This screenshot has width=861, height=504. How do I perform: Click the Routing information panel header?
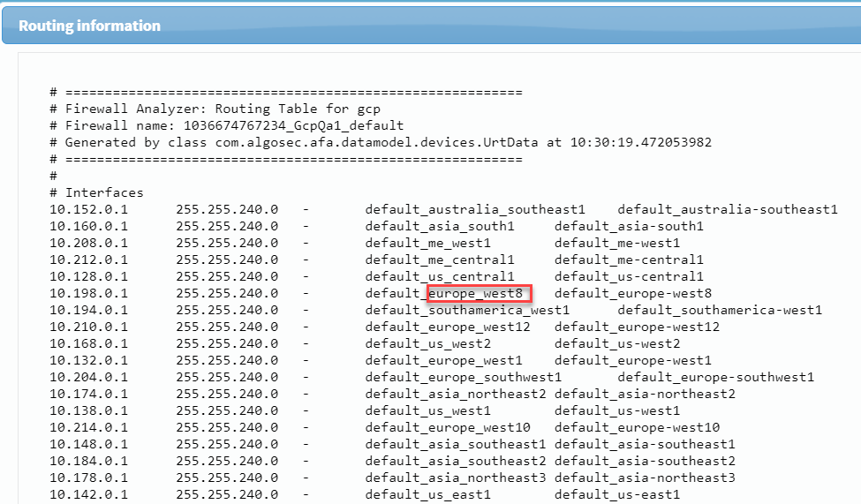tap(89, 26)
